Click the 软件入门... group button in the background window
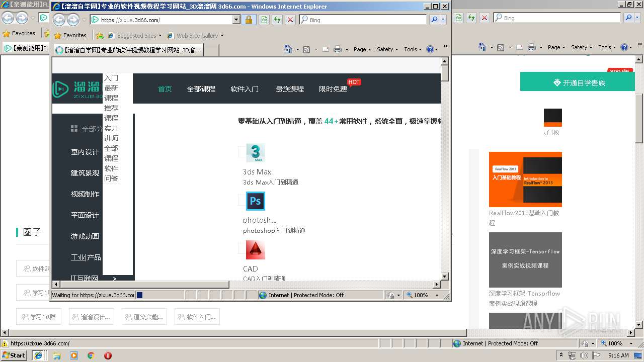This screenshot has height=362, width=644. pyautogui.click(x=197, y=317)
